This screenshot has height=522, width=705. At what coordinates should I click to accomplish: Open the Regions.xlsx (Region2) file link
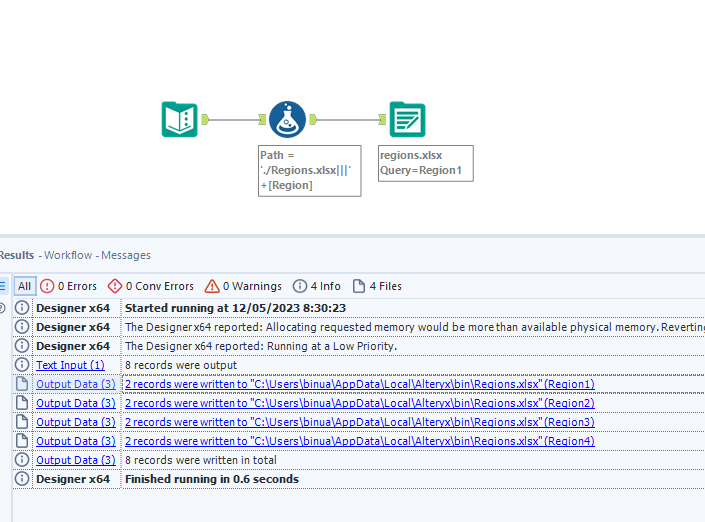360,403
